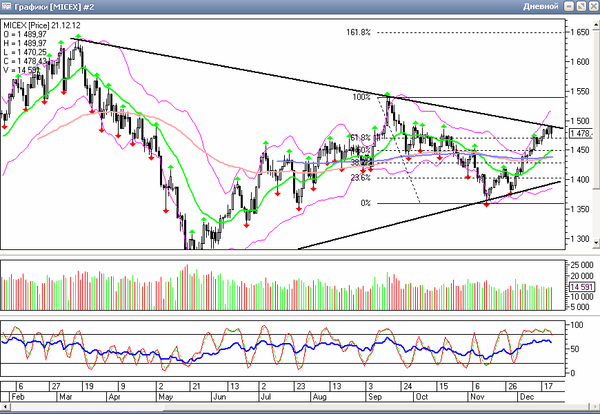Click the 1 550 price axis label
Viewport: 600px width, 414px height.
click(x=580, y=91)
